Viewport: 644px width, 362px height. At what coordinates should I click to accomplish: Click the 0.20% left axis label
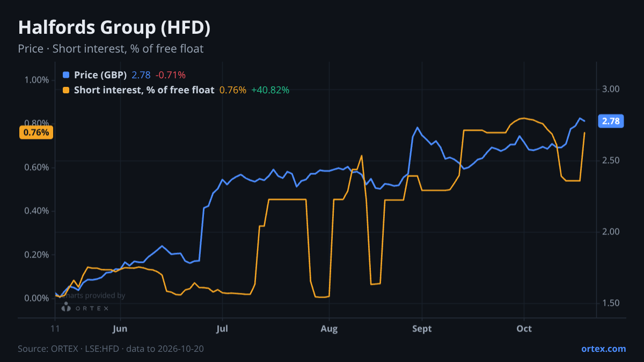pos(36,255)
